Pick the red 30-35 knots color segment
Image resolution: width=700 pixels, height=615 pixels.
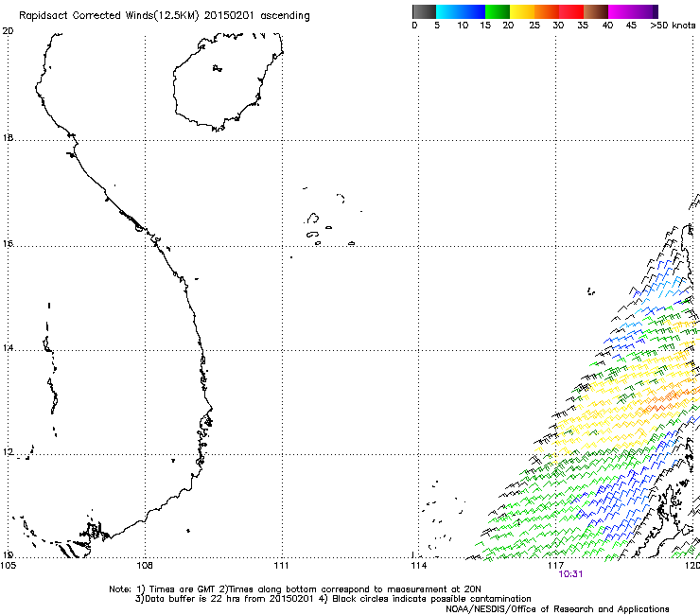(x=571, y=11)
